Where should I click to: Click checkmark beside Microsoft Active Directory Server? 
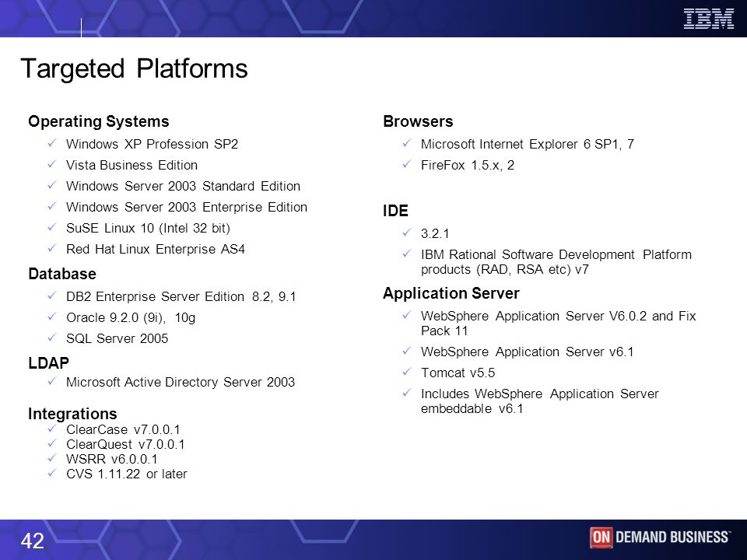[x=52, y=381]
